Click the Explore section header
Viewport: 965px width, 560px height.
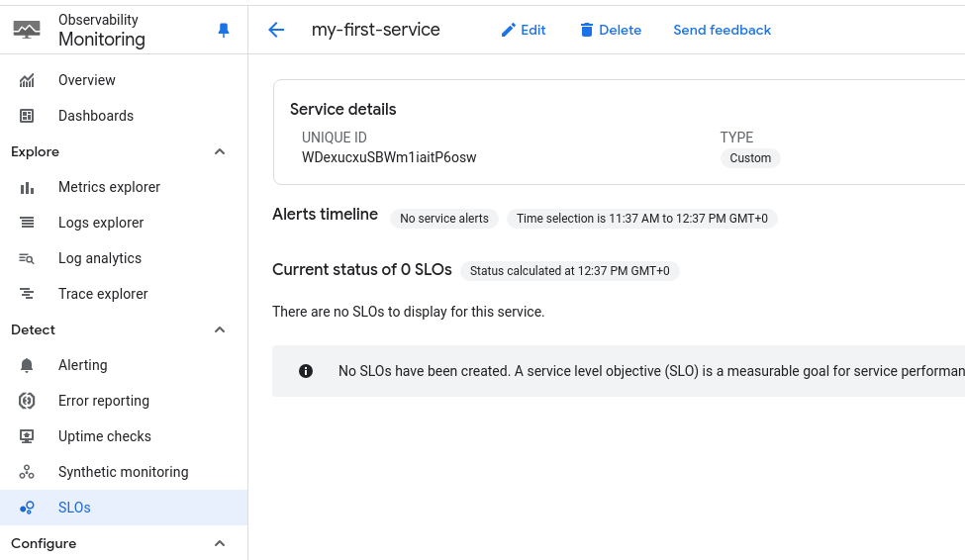pos(35,152)
